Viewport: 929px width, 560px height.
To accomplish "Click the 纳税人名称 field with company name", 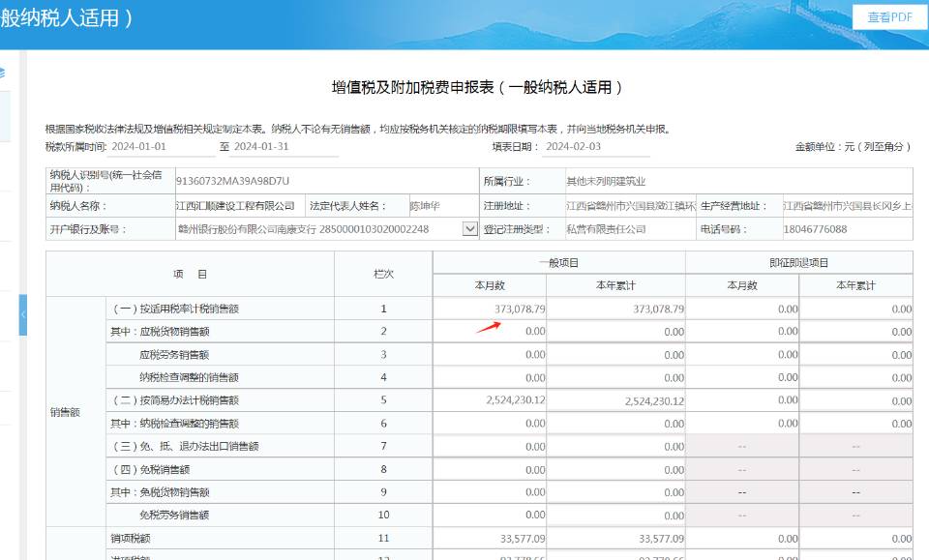I will point(236,206).
